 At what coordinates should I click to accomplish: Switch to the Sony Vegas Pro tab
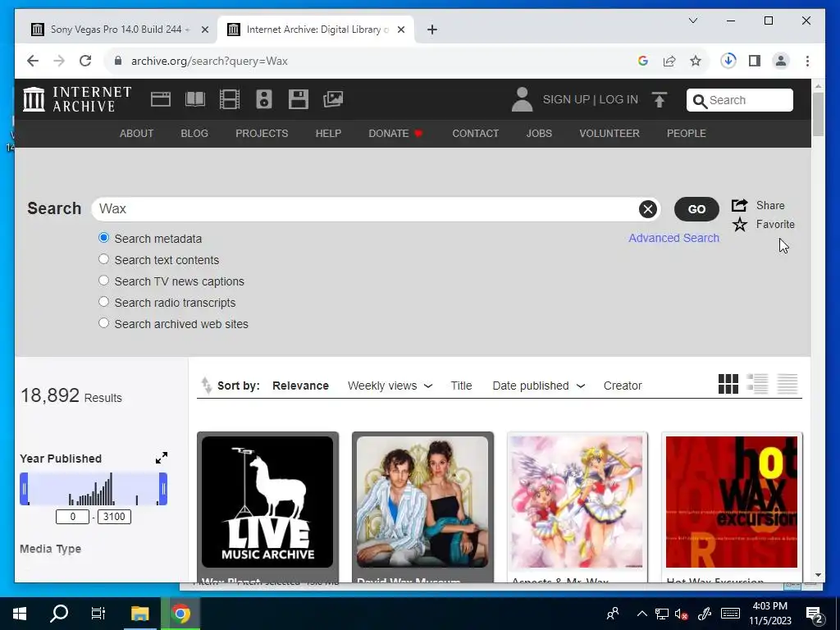coord(120,30)
